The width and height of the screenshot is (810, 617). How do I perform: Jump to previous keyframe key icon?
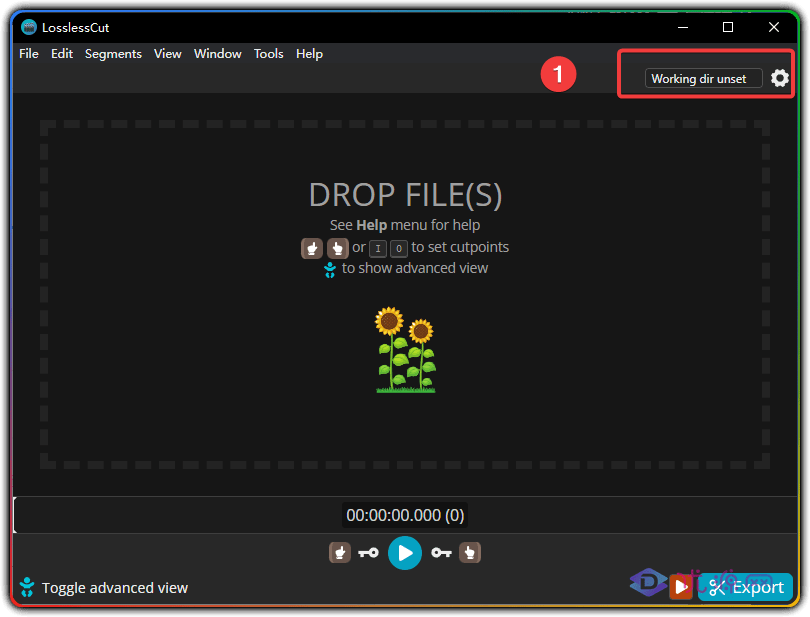[368, 552]
